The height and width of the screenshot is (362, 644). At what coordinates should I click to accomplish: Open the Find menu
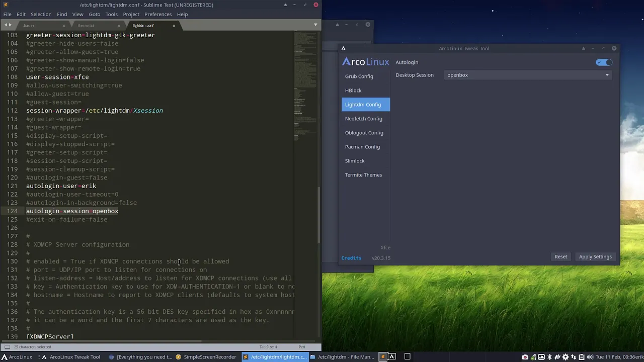[62, 14]
